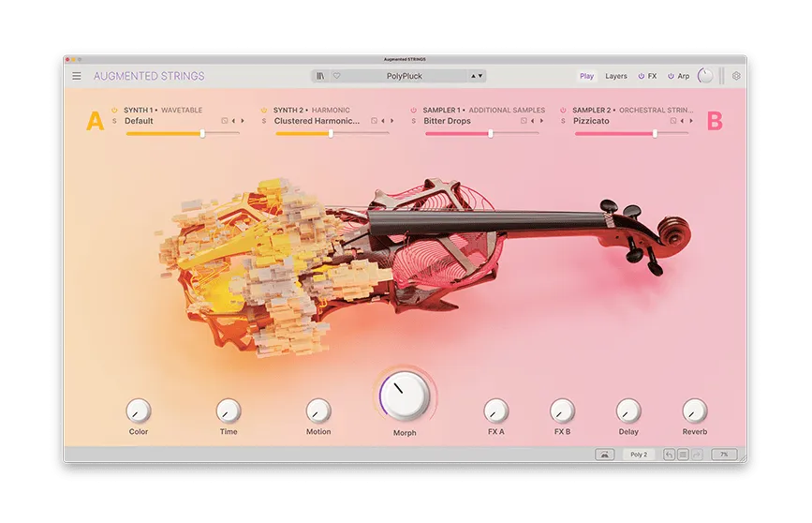Click the Sampler 2 volume slider handle
This screenshot has height=523, width=812.
pos(655,134)
